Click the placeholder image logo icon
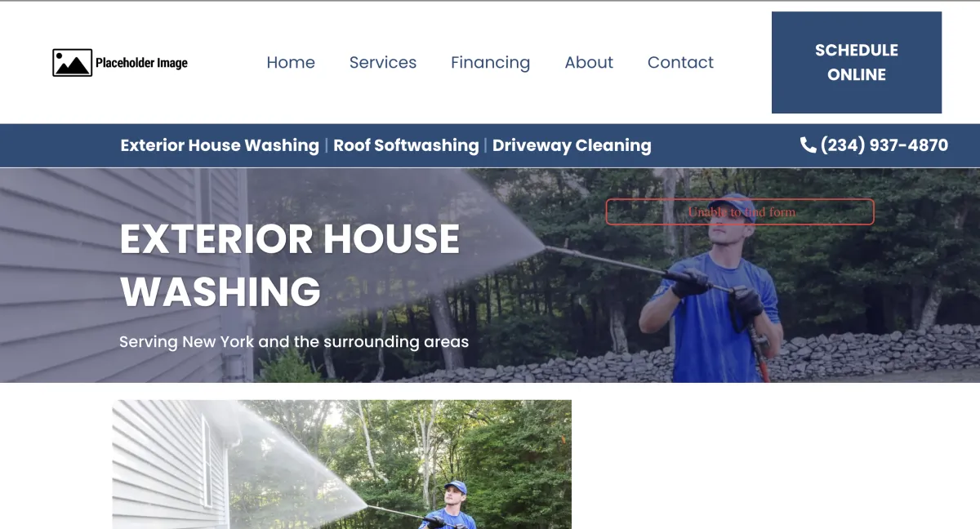 [x=72, y=63]
